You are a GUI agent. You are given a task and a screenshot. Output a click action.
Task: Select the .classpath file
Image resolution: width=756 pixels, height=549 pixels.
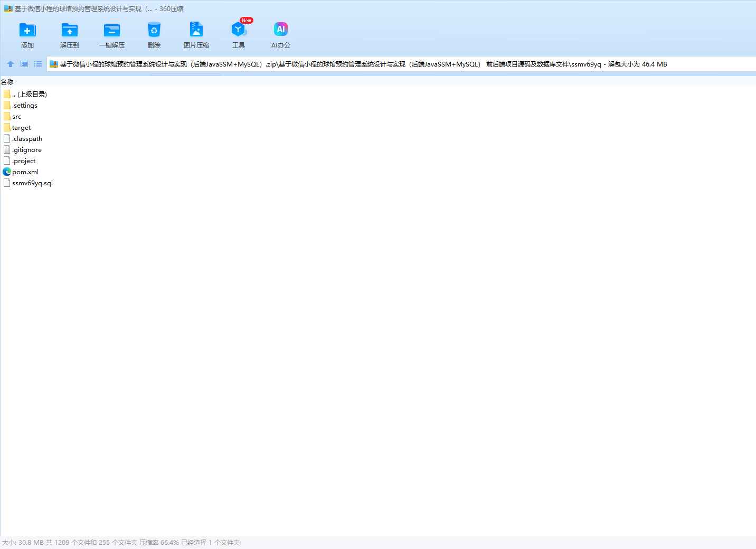coord(23,138)
